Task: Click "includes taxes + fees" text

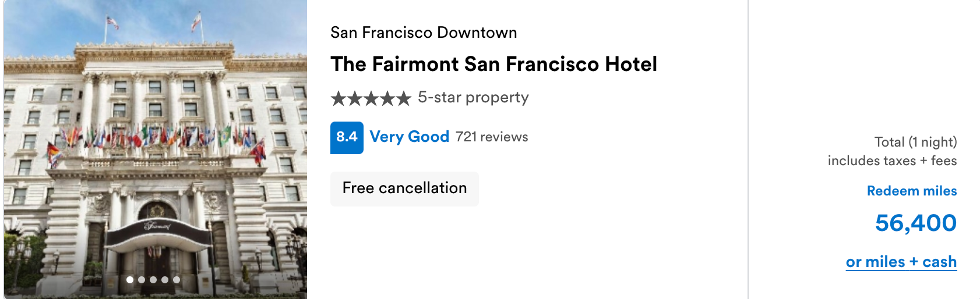Action: [892, 161]
